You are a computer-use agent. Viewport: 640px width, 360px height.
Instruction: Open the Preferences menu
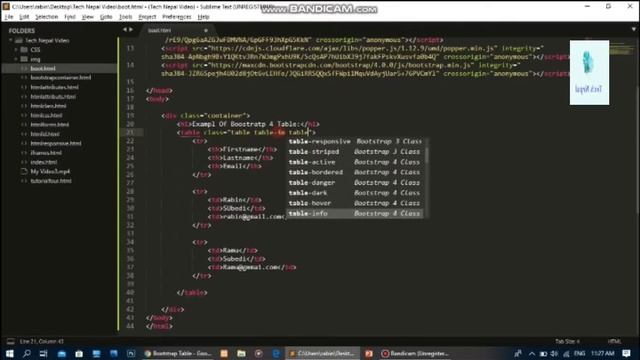click(176, 17)
